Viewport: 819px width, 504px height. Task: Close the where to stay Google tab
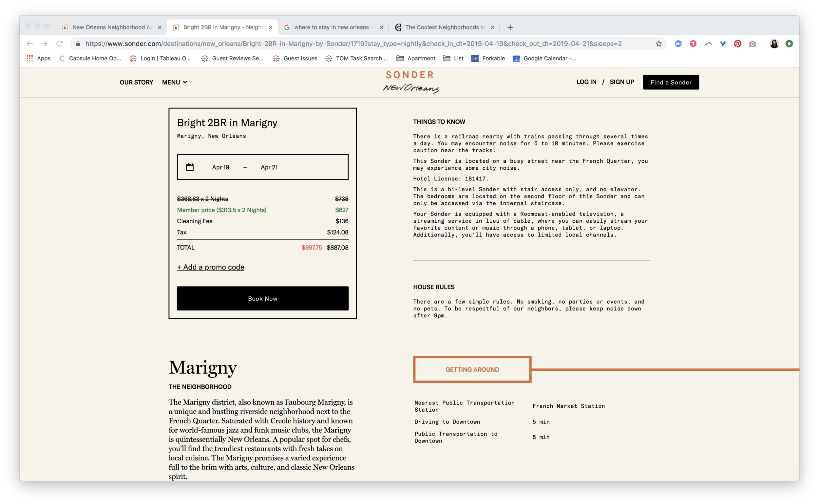(382, 27)
